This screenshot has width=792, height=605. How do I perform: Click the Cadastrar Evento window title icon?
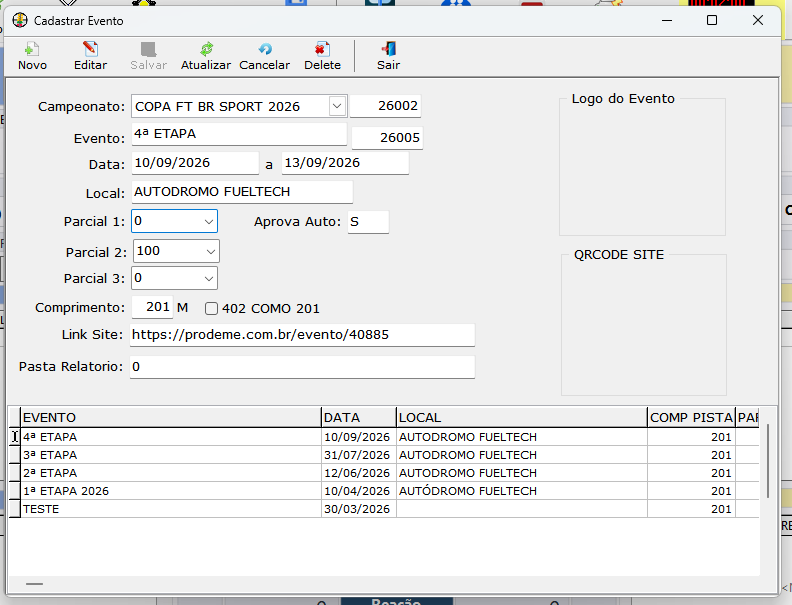pos(20,21)
